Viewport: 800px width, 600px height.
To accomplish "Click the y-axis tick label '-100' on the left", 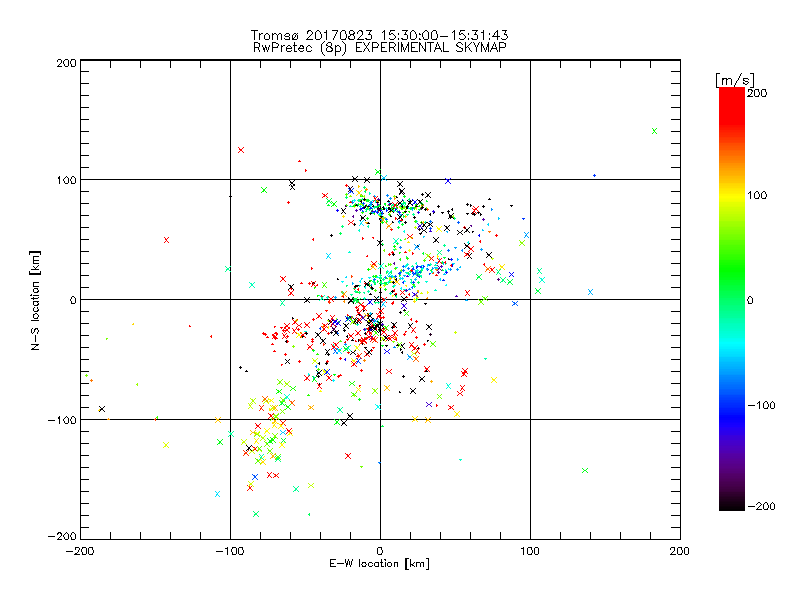I will click(x=62, y=420).
